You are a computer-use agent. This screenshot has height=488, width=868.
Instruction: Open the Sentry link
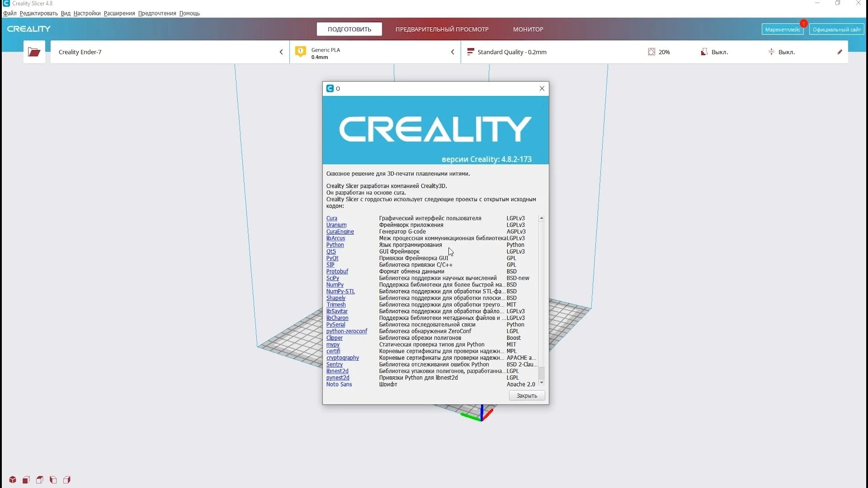[335, 365]
